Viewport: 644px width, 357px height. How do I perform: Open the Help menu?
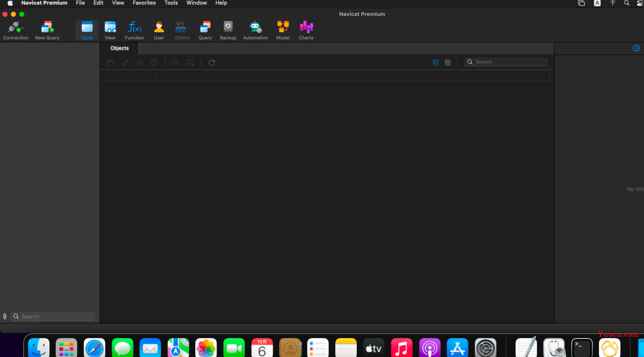221,3
